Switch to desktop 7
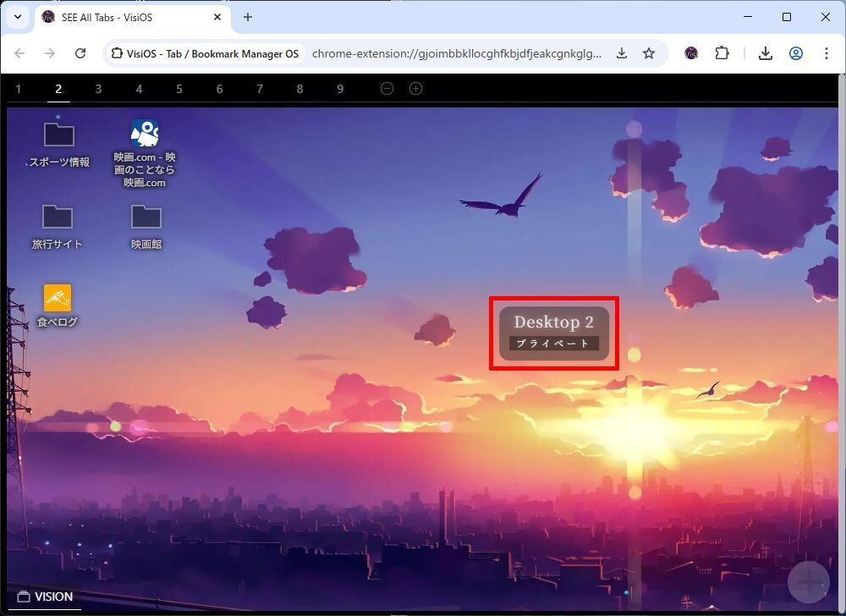Image resolution: width=846 pixels, height=616 pixels. (x=260, y=89)
